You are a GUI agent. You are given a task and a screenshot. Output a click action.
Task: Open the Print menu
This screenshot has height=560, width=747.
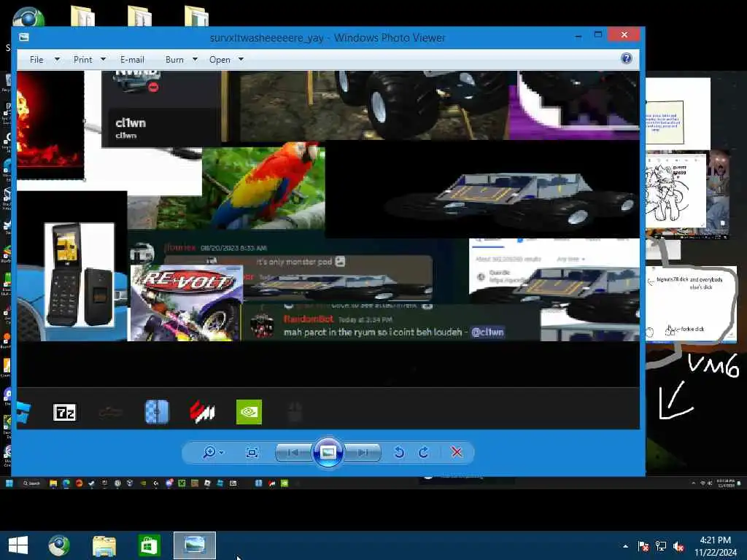[x=83, y=60]
